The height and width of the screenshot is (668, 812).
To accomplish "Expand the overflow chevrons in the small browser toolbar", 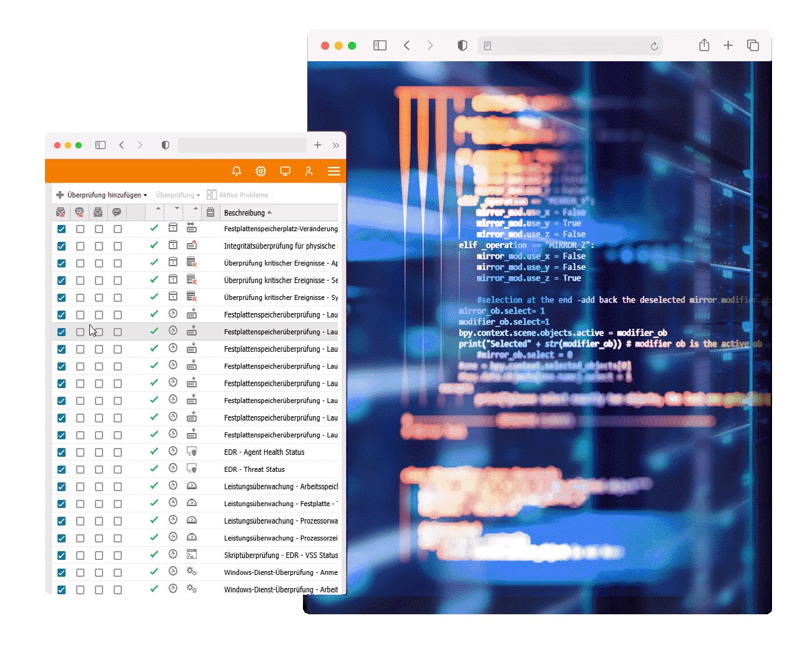I will [336, 146].
